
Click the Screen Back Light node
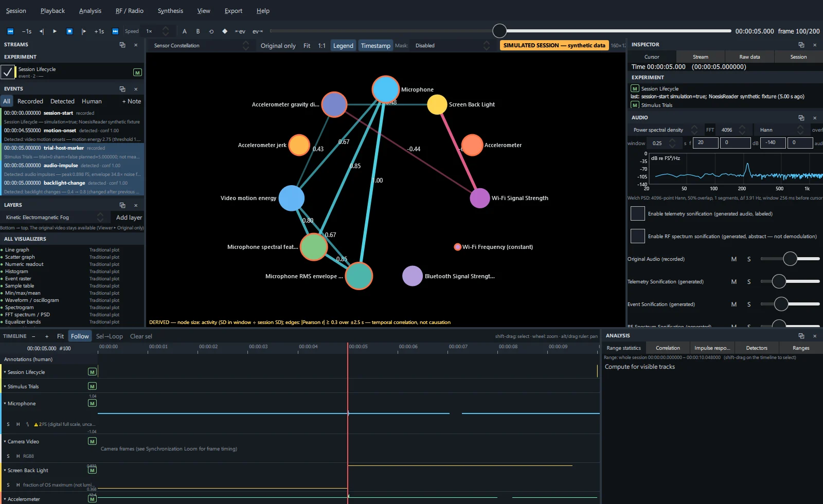[437, 104]
